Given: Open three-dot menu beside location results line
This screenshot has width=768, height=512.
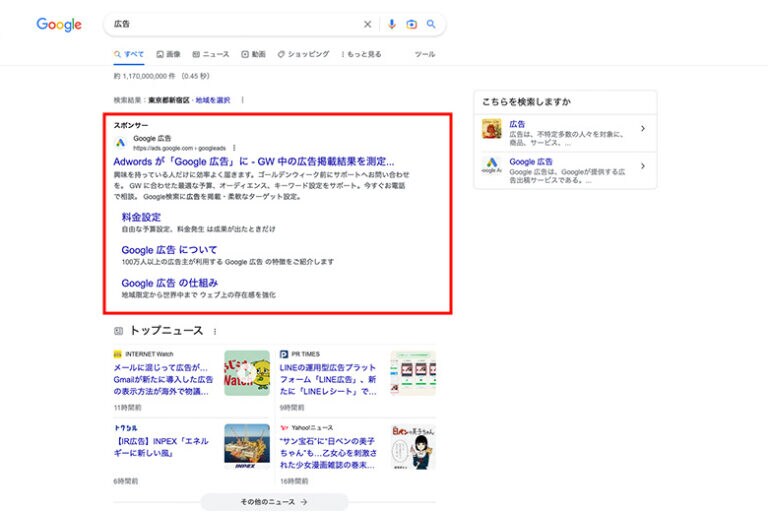Looking at the screenshot, I should click(x=242, y=100).
